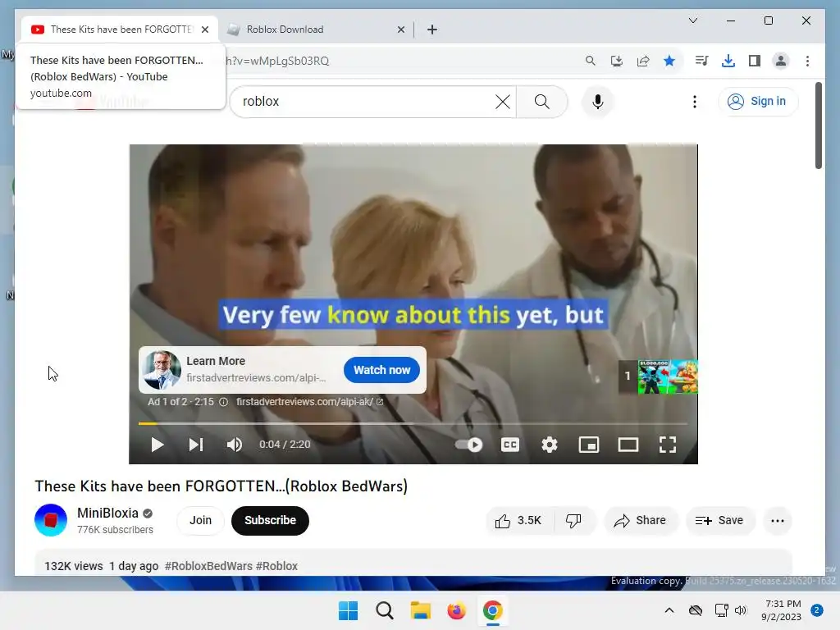Screen dimensions: 840x630
Task: Open the #Roblox hashtag
Action: click(x=276, y=566)
